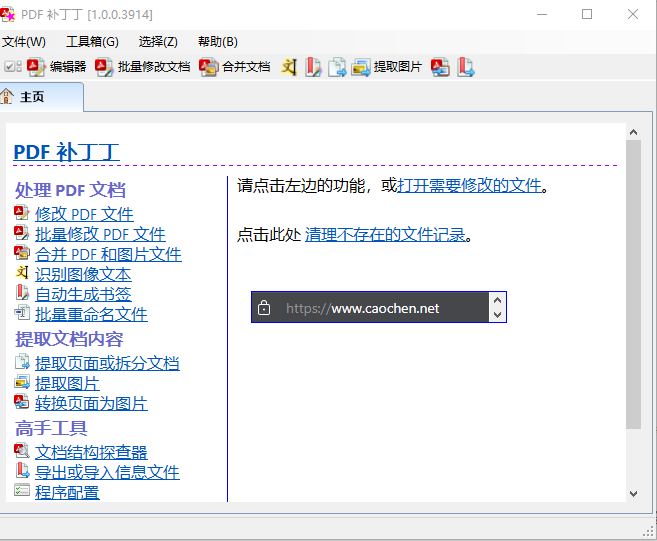This screenshot has height=541, width=657.
Task: Open the 导出或导入信息文件 link
Action: pyautogui.click(x=107, y=472)
